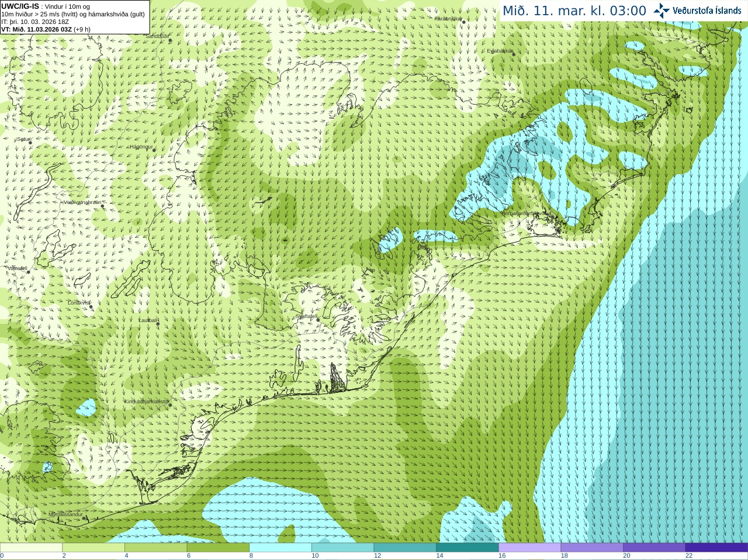Select the Skaftafell station label
Screen dimensions: 748x560
pyautogui.click(x=306, y=316)
